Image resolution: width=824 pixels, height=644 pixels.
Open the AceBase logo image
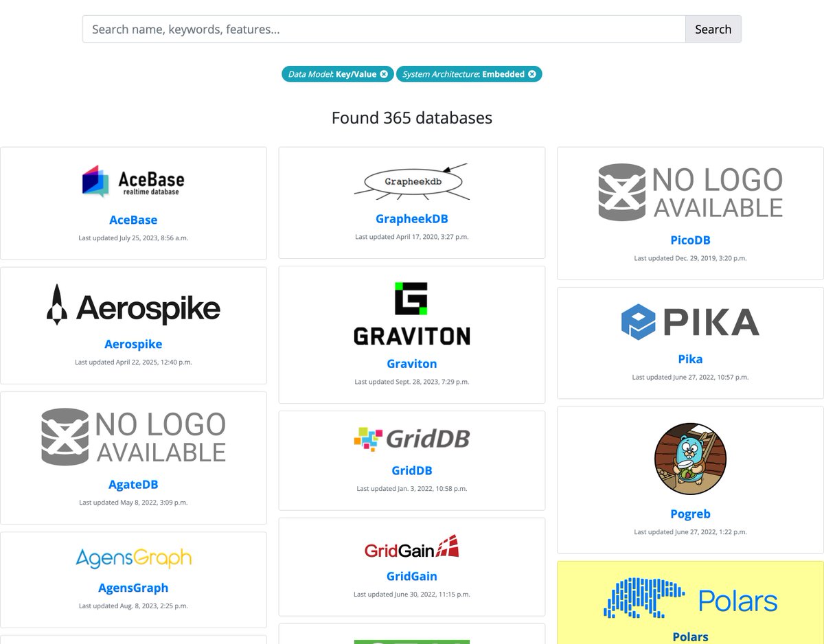133,181
